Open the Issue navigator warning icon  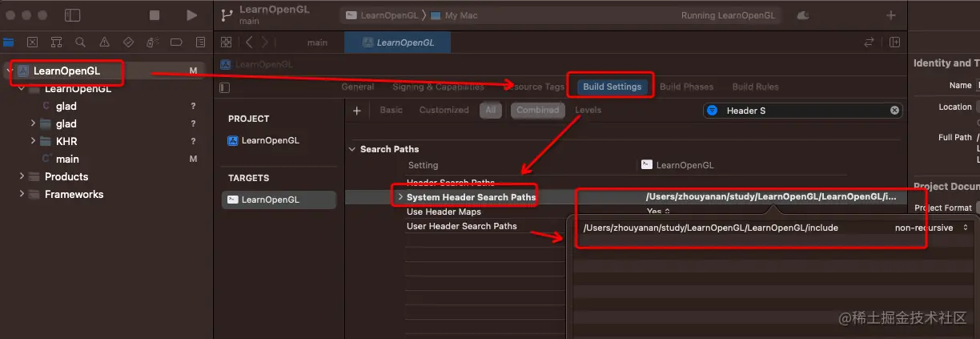(x=104, y=42)
